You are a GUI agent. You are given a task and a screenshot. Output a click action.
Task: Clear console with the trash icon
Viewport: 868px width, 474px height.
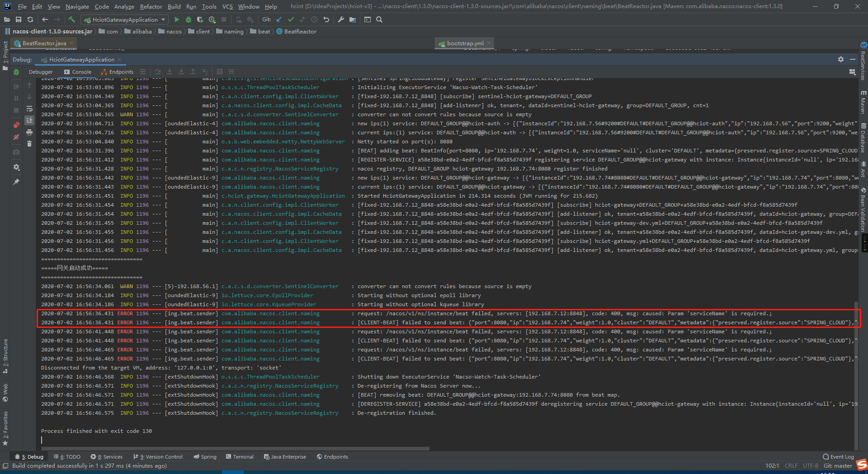[x=29, y=144]
